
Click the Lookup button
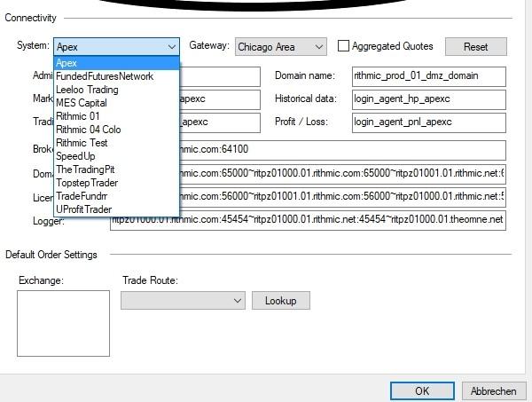tap(280, 301)
